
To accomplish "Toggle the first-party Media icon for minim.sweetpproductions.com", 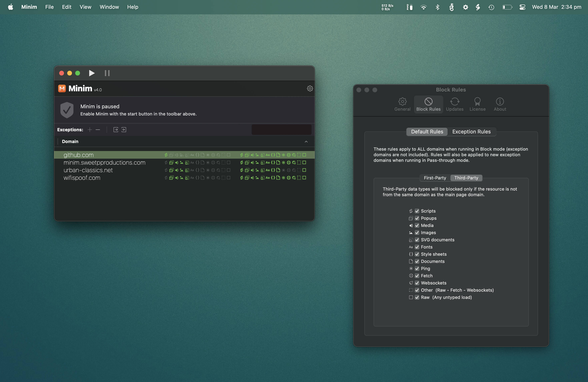I will click(x=176, y=163).
